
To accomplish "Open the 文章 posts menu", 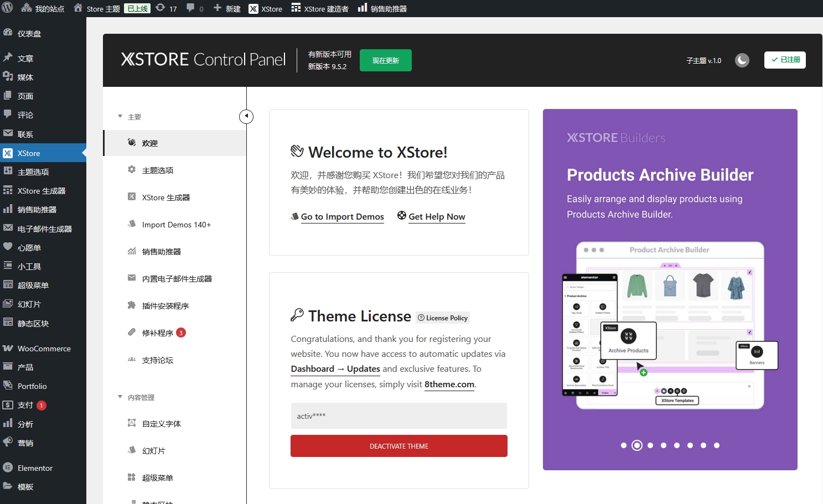I will [x=43, y=58].
